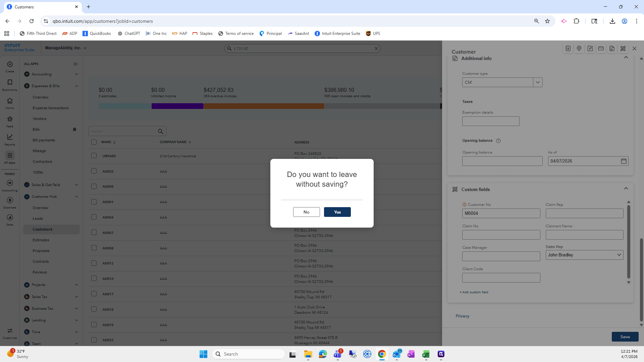Screen dimensions: 644x362
Task: Open Bookmarks in the left rail
Action: click(10, 82)
